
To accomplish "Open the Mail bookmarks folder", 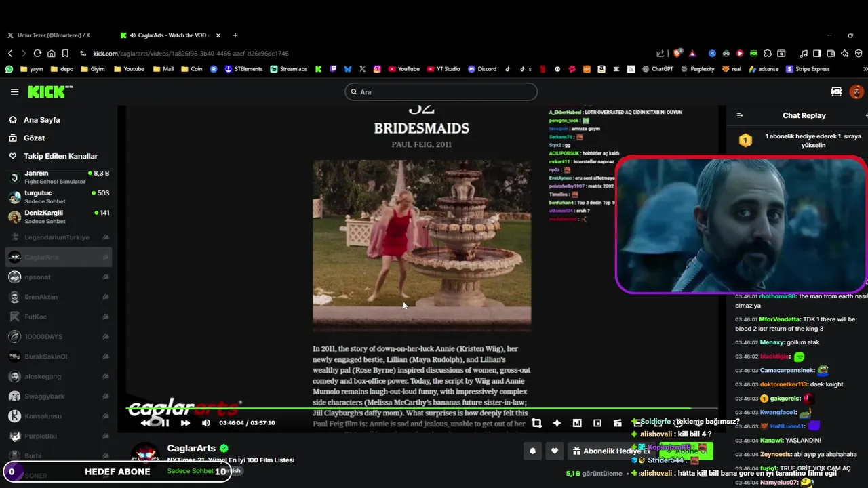I will point(163,69).
